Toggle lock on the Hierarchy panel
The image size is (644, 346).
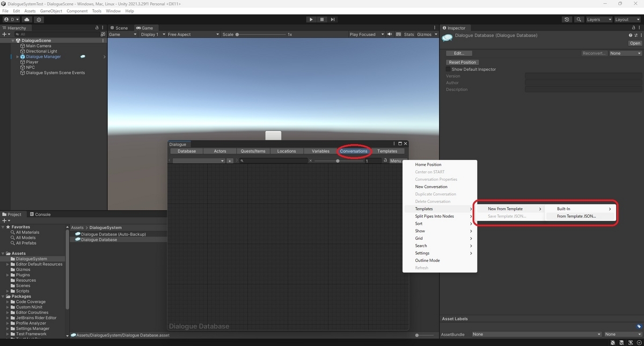97,28
